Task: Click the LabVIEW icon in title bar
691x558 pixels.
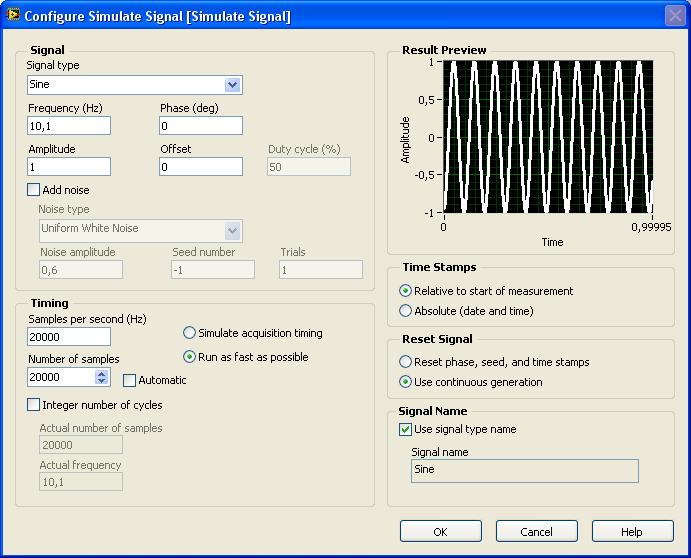Action: (x=13, y=15)
